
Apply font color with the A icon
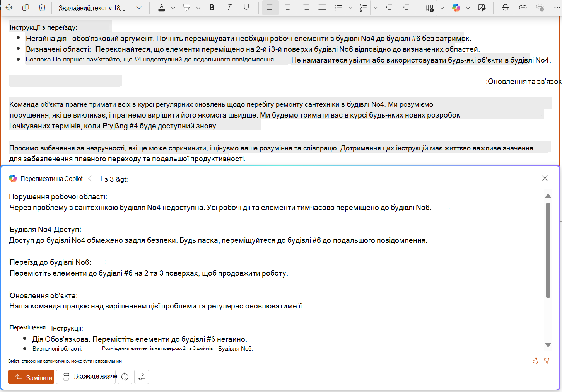(162, 8)
